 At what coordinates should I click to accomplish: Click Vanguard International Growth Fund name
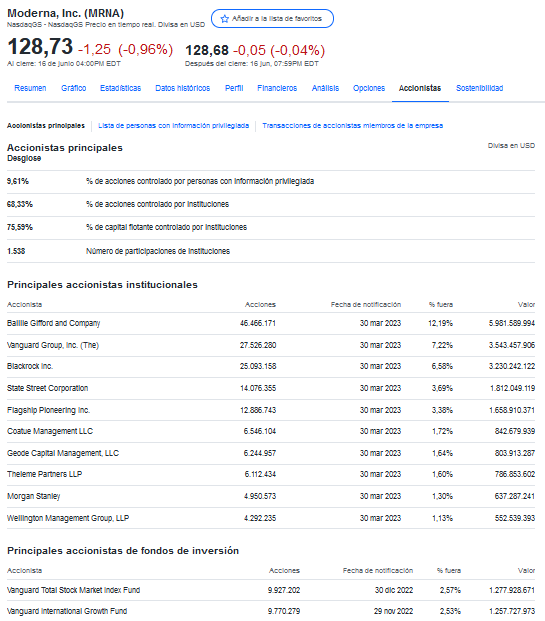click(x=67, y=611)
